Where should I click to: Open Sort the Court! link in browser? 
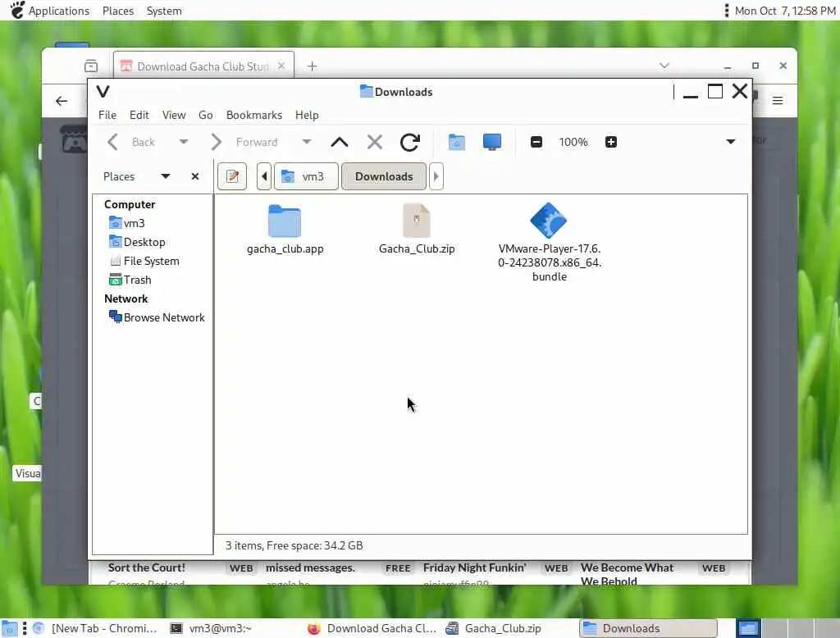point(146,567)
